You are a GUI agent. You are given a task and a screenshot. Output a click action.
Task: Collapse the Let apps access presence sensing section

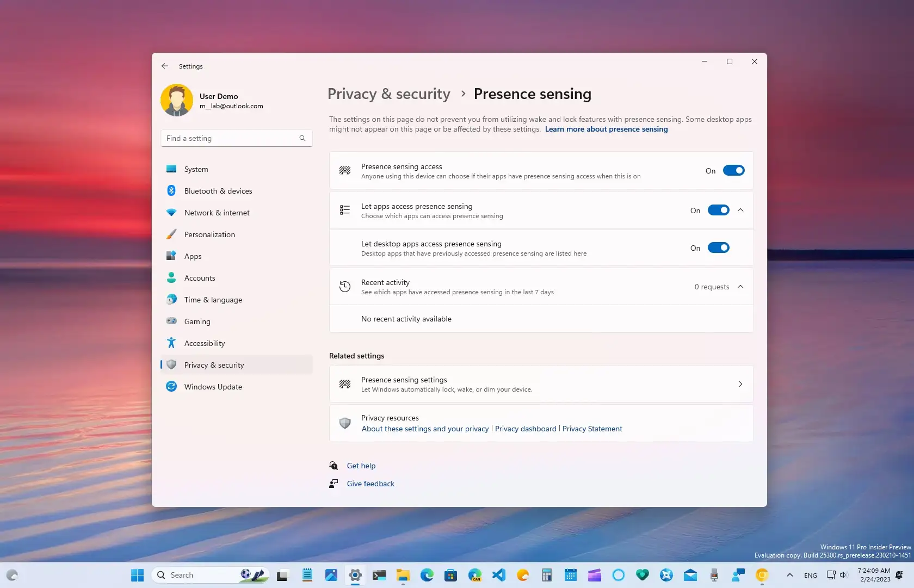[x=740, y=210]
